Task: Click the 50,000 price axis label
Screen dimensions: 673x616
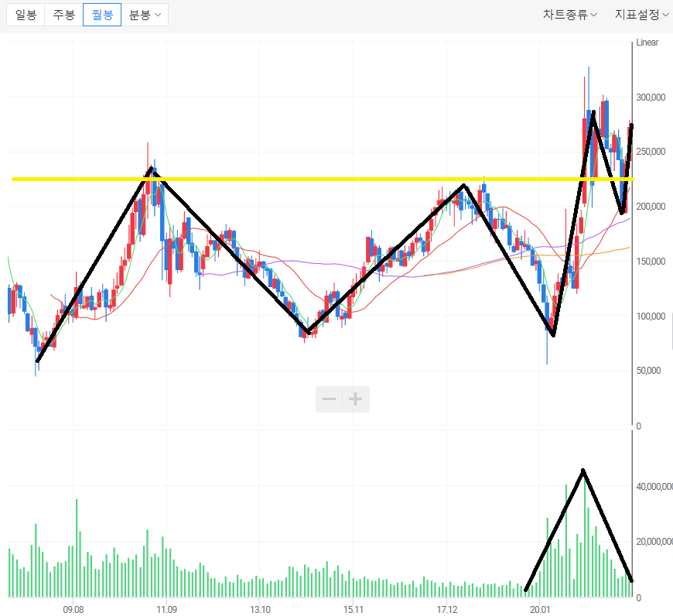Action: coord(648,371)
